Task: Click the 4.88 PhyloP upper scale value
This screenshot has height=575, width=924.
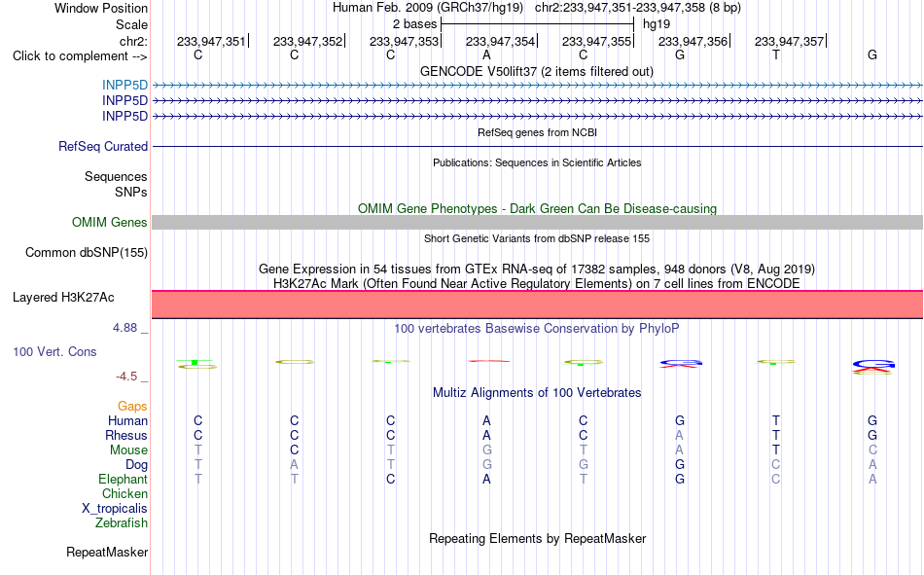Action: pyautogui.click(x=124, y=327)
